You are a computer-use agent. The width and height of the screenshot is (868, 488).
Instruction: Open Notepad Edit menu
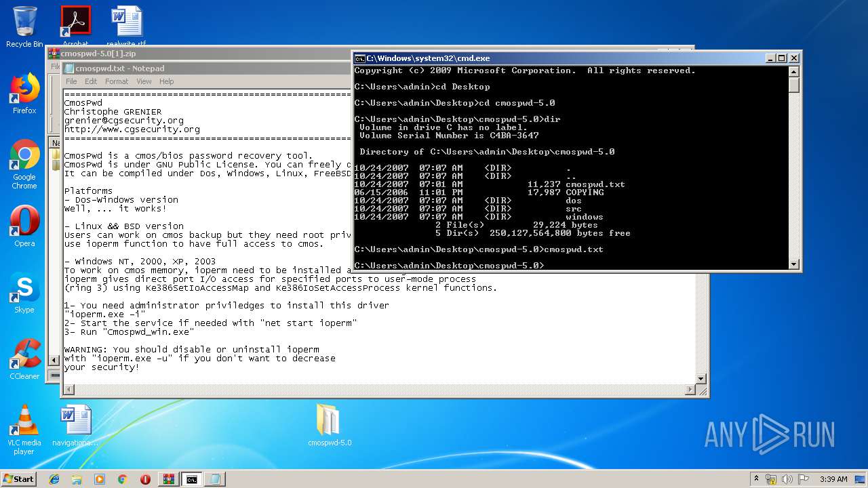[91, 81]
